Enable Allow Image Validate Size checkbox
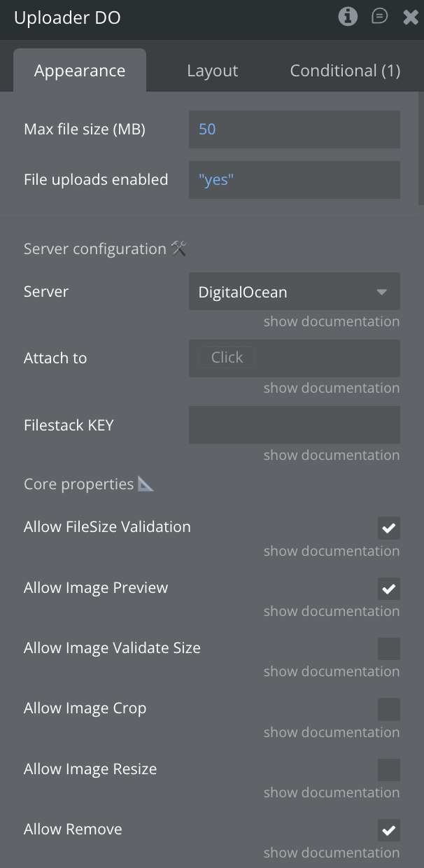The width and height of the screenshot is (424, 868). click(389, 649)
